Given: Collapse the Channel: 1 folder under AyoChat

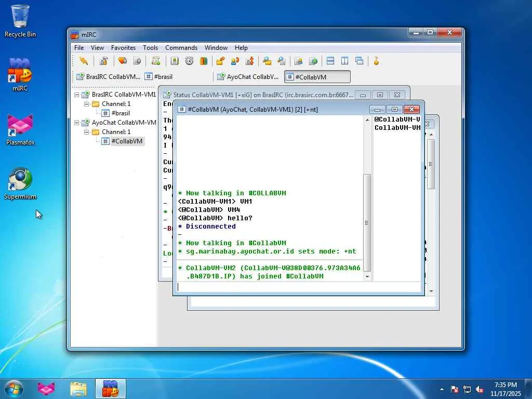Looking at the screenshot, I should tap(87, 131).
